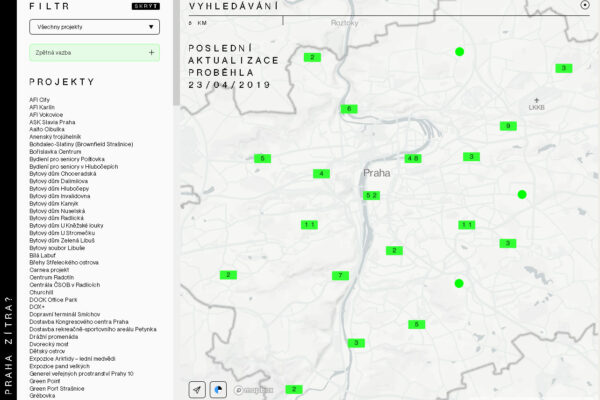Image resolution: width=600 pixels, height=400 pixels.
Task: Click the green cluster marker labeled 6
Action: tap(348, 108)
